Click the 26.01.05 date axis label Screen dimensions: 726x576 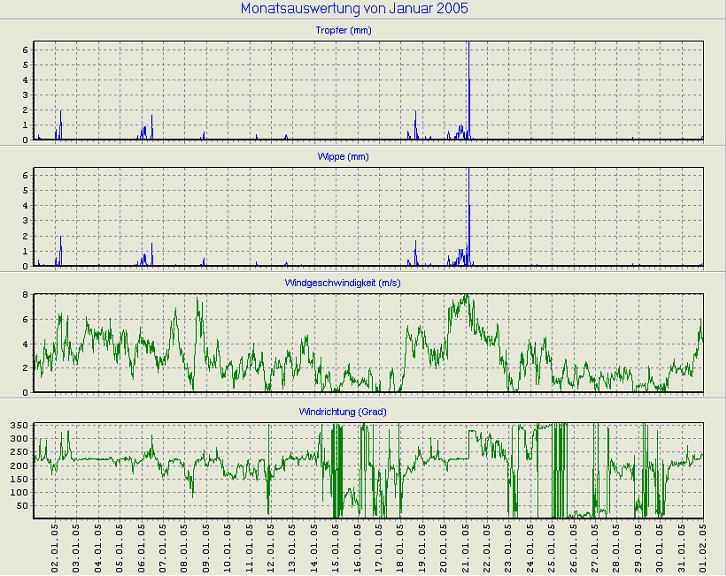tap(573, 546)
